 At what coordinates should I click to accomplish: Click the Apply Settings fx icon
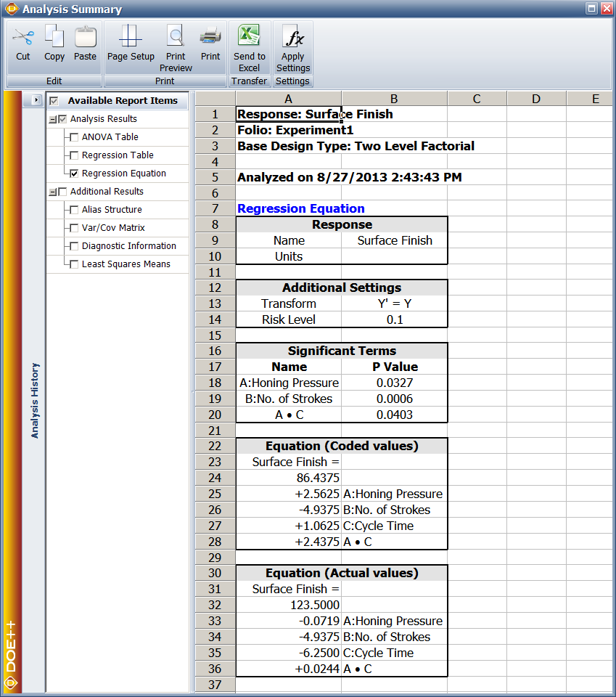[x=294, y=36]
